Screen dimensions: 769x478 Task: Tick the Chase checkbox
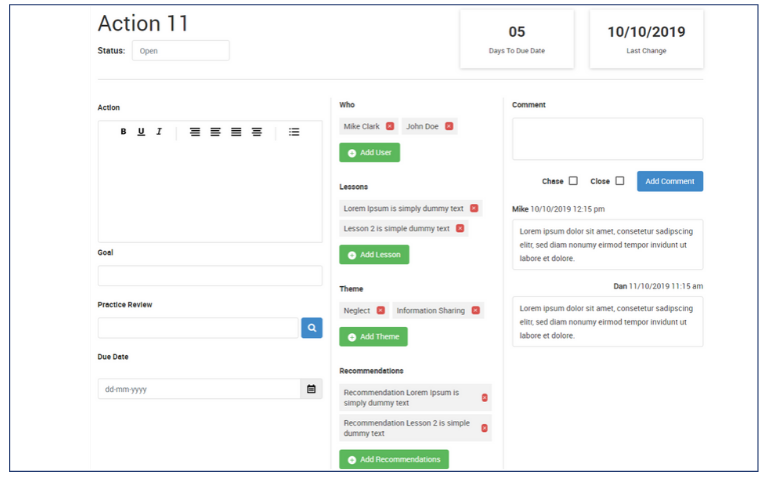(573, 180)
